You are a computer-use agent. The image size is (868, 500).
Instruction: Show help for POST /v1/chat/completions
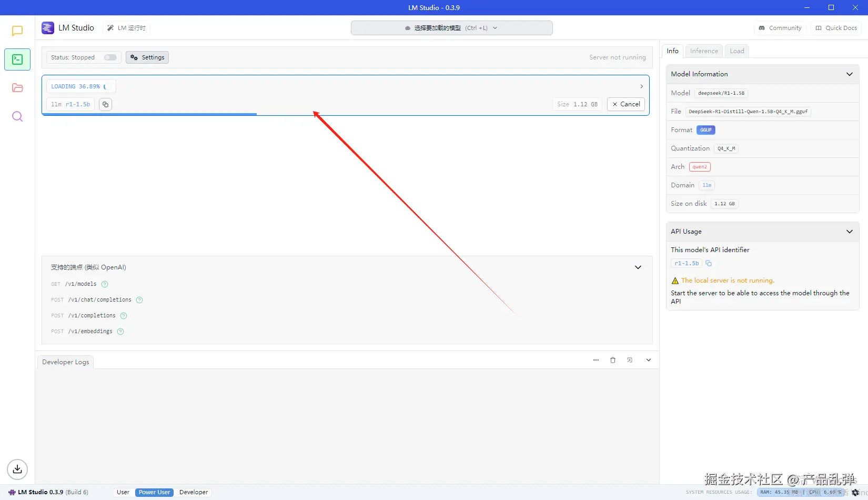139,300
